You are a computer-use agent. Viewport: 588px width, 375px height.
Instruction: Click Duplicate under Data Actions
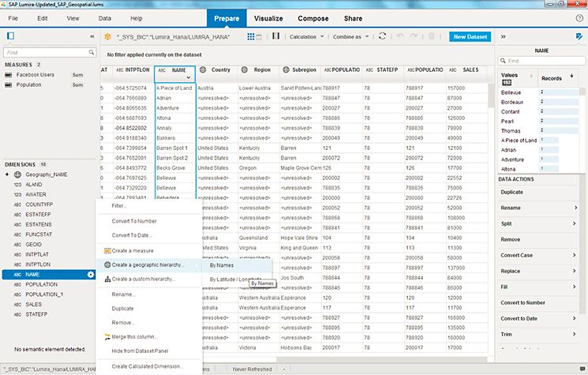tap(511, 192)
